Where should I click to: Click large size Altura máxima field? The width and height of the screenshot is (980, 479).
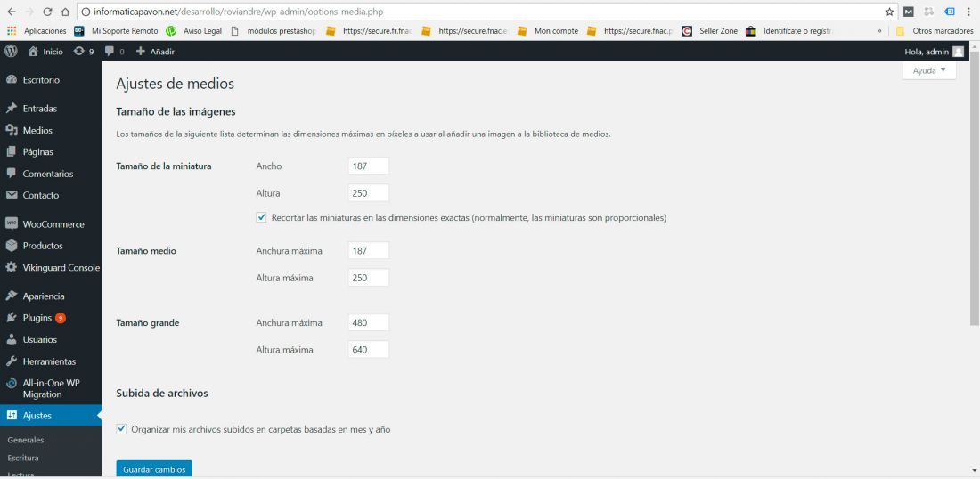(368, 350)
